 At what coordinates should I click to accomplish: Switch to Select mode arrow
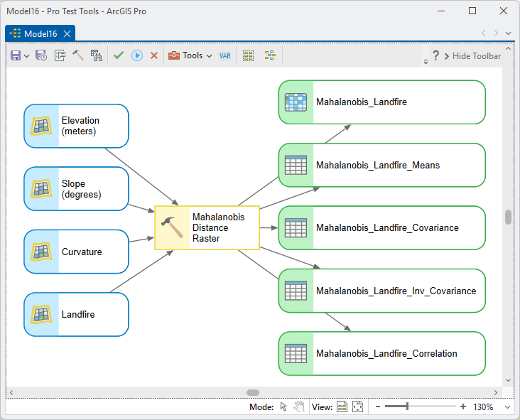click(x=283, y=406)
